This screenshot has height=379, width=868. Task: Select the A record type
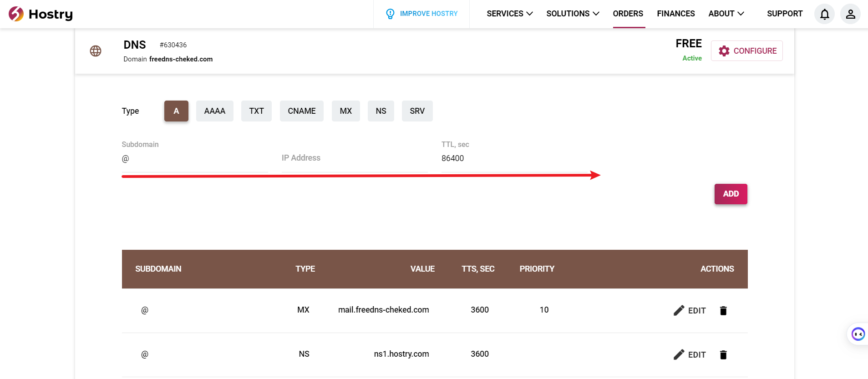(176, 111)
